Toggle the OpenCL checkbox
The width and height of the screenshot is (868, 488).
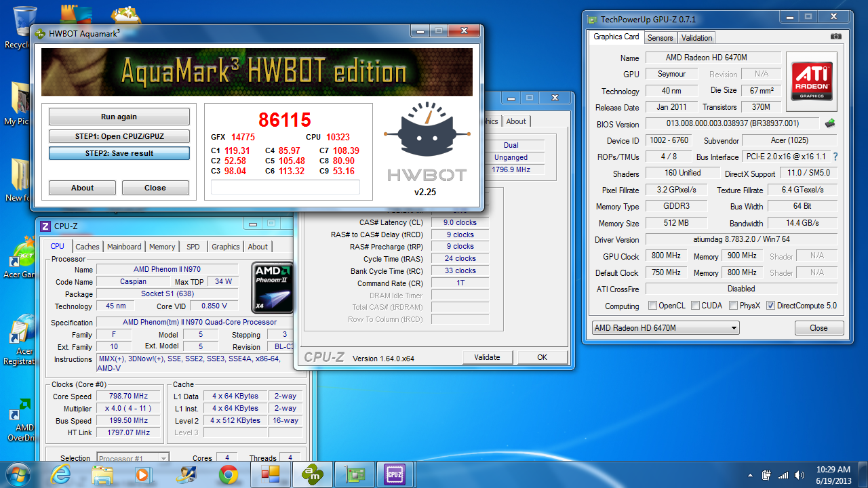pos(653,306)
